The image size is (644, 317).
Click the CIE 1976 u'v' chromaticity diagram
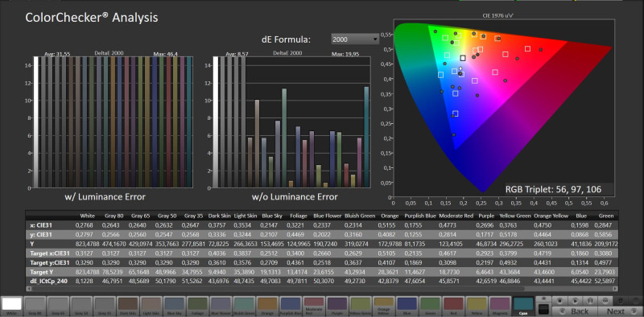coord(504,108)
